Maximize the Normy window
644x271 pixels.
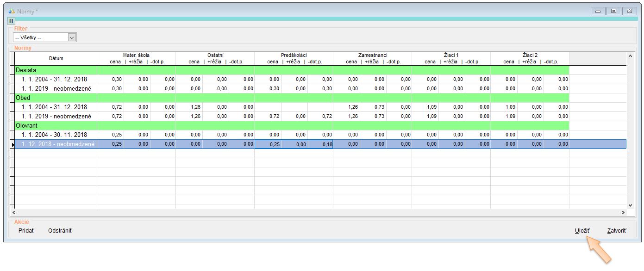tap(613, 11)
